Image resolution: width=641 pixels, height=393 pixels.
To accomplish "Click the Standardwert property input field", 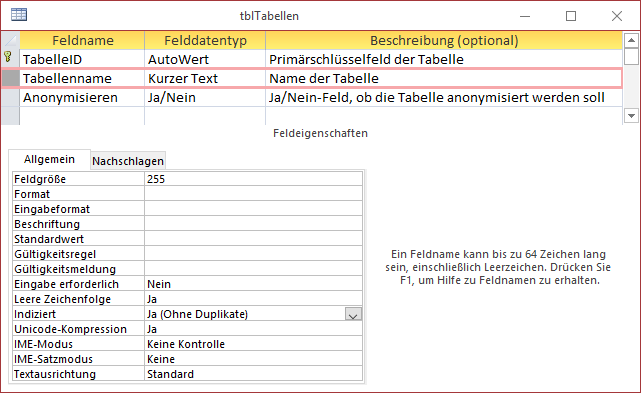I will (253, 239).
